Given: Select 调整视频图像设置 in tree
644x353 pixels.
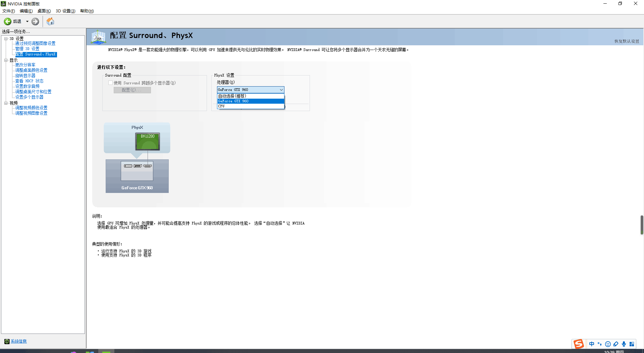Looking at the screenshot, I should tap(31, 113).
